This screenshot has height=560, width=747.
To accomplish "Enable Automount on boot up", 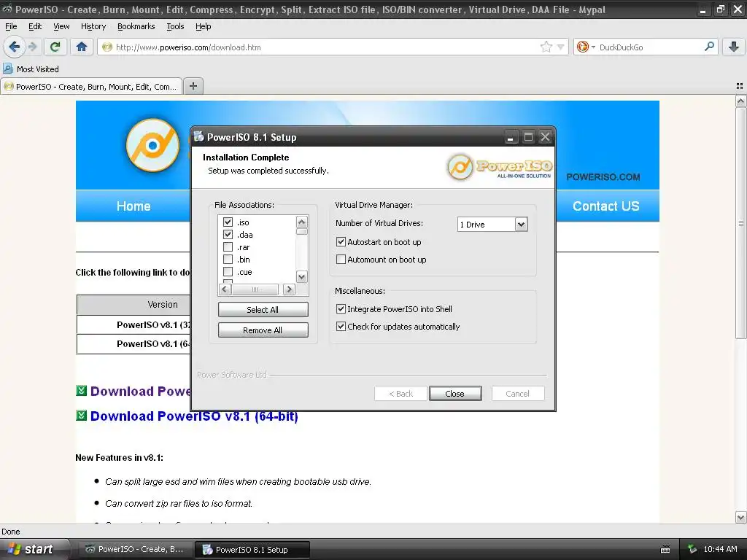I will click(x=341, y=260).
